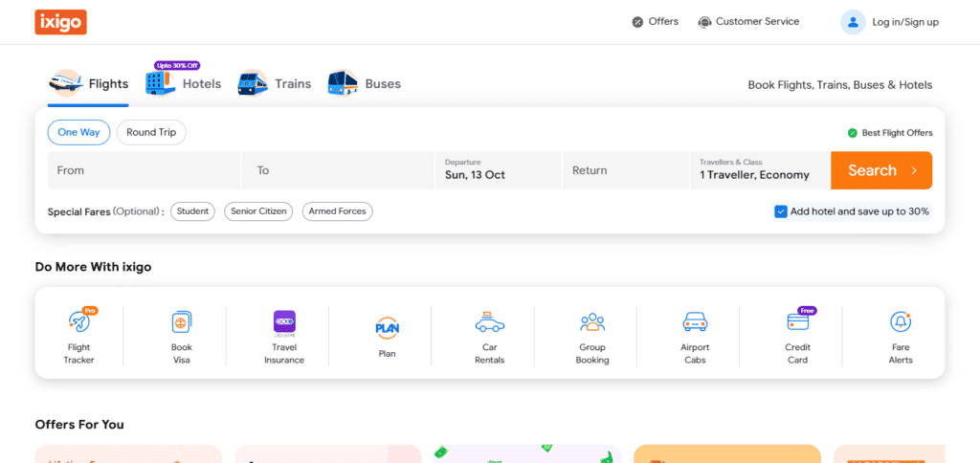Open the Plan icon
Viewport: 980px width, 463px height.
click(387, 327)
